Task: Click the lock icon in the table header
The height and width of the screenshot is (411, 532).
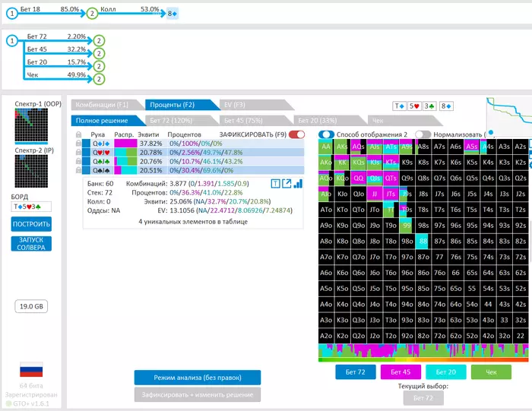Action: (79, 134)
